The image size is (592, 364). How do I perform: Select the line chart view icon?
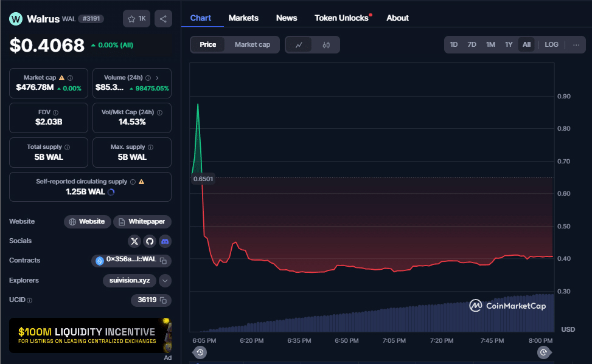pos(299,44)
